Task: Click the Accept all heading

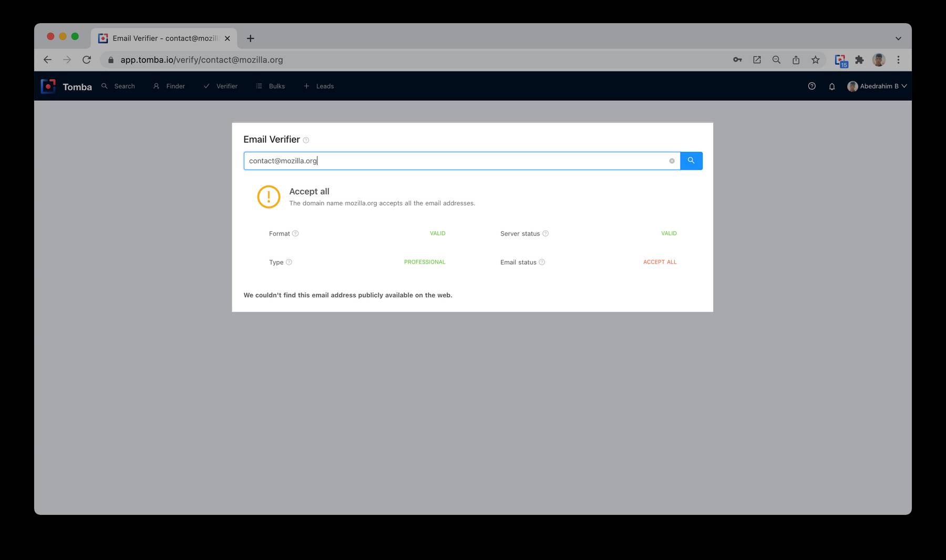Action: tap(309, 192)
